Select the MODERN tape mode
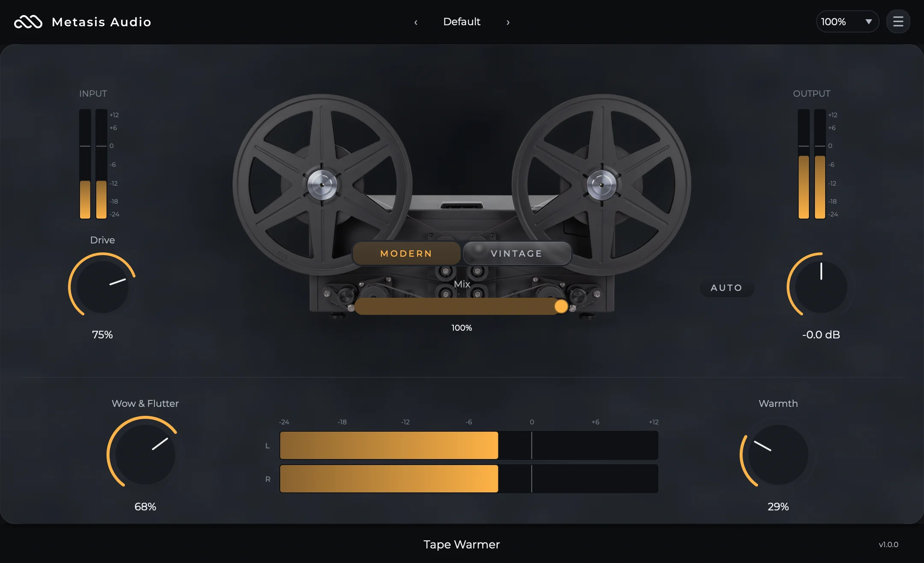Screen dimensions: 924x563 pos(406,253)
